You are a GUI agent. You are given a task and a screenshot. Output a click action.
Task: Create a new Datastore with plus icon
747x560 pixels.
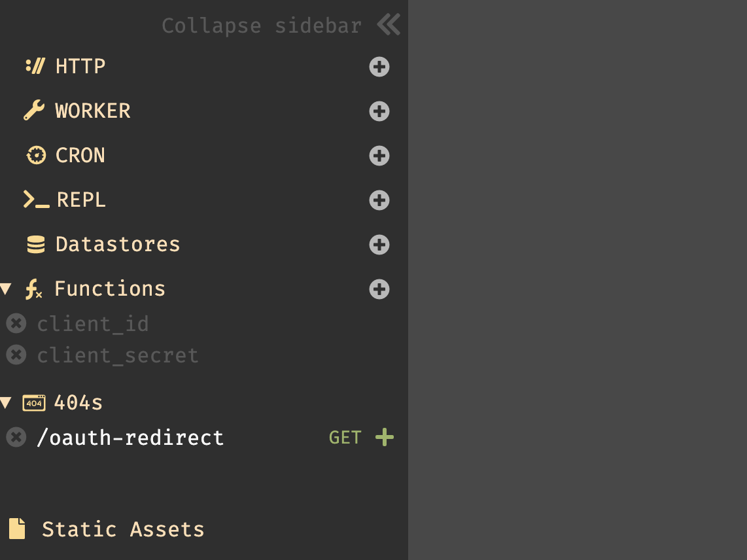379,245
